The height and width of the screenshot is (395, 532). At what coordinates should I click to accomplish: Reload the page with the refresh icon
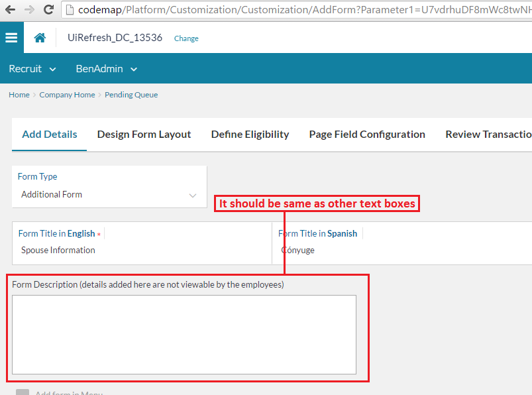coord(48,10)
